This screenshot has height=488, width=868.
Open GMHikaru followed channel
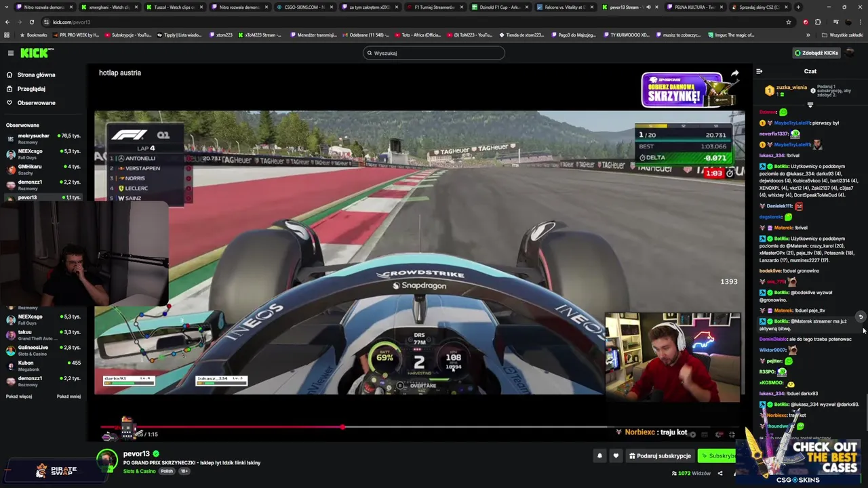pyautogui.click(x=43, y=169)
